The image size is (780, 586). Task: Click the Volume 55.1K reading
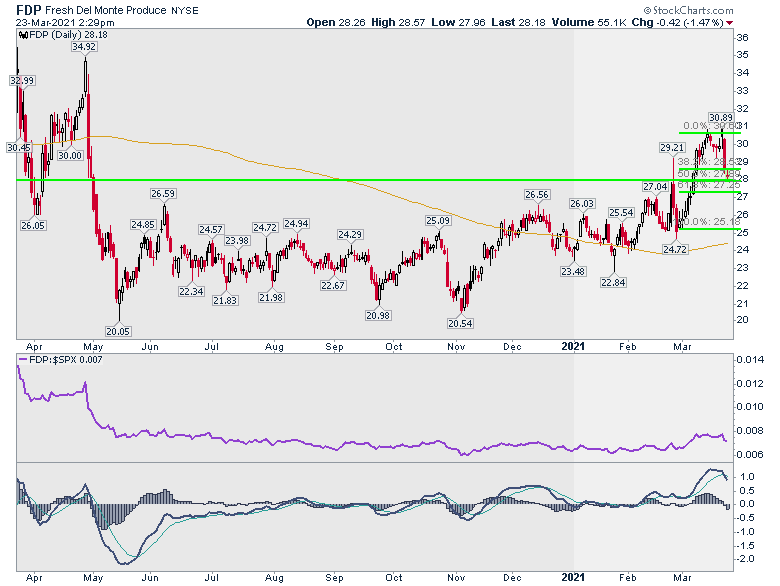click(x=589, y=22)
